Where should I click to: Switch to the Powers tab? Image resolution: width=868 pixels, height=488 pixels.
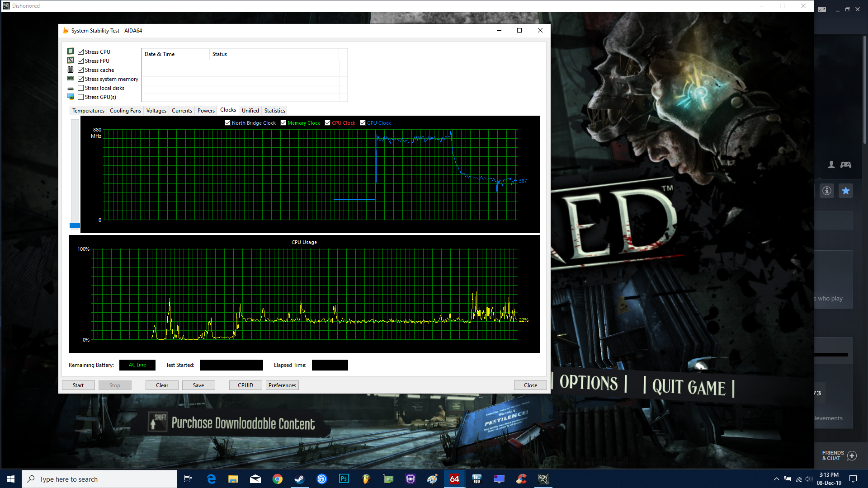pos(206,111)
